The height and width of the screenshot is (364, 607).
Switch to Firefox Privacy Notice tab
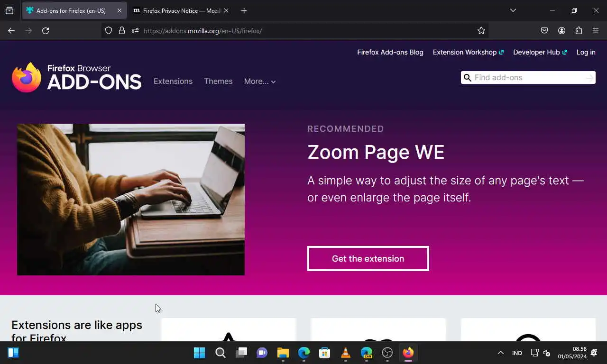181,10
